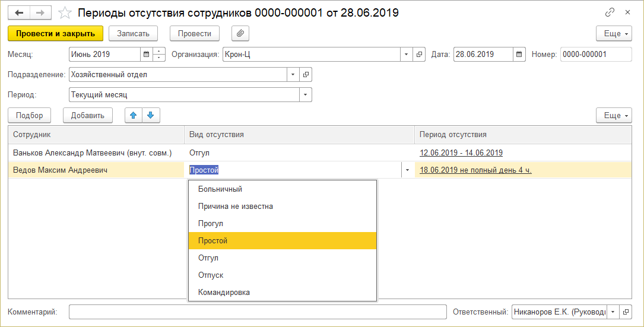Copy document link with chain icon
The width and height of the screenshot is (644, 327).
click(610, 12)
